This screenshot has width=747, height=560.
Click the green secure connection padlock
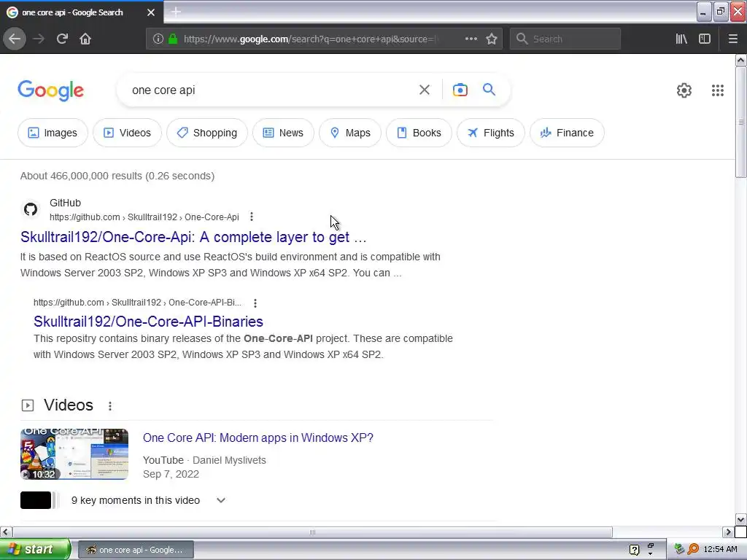click(x=173, y=39)
